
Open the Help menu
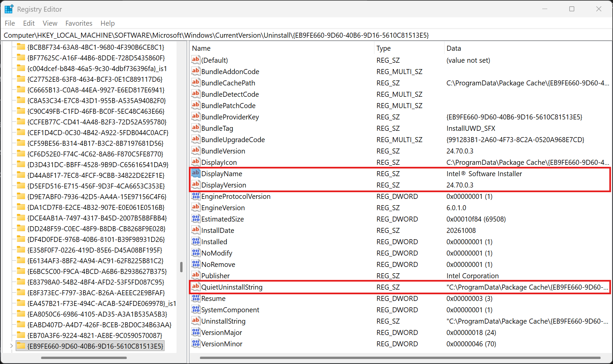(107, 23)
